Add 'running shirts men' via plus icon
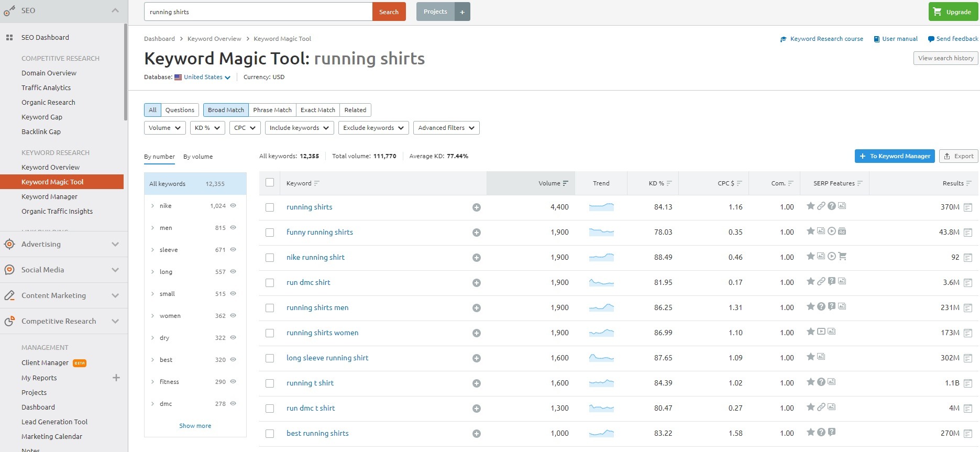Viewport: 980px width, 452px height. coord(477,308)
